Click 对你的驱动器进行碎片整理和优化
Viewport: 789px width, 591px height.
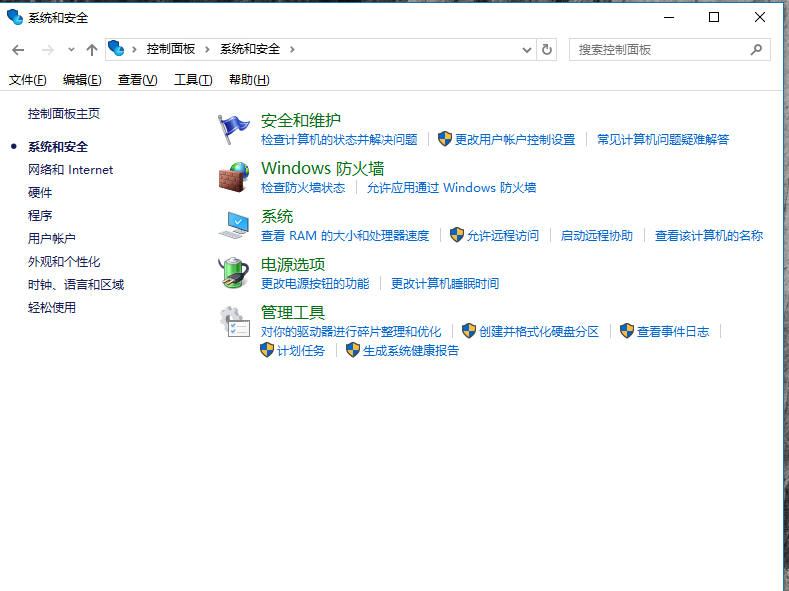(x=351, y=331)
